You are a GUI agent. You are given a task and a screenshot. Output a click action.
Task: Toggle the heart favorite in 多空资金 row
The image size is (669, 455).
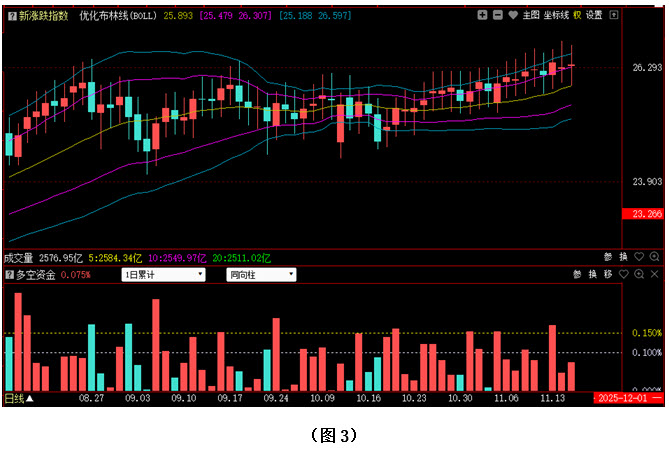pyautogui.click(x=624, y=274)
